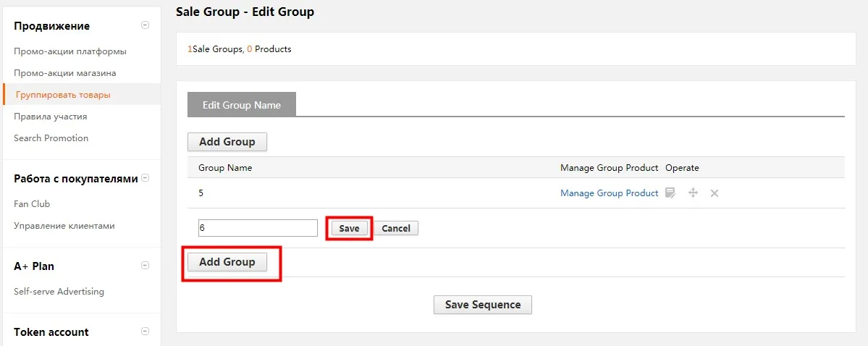This screenshot has height=346, width=868.
Task: Open Промо-акции платформы in sidebar
Action: point(70,51)
